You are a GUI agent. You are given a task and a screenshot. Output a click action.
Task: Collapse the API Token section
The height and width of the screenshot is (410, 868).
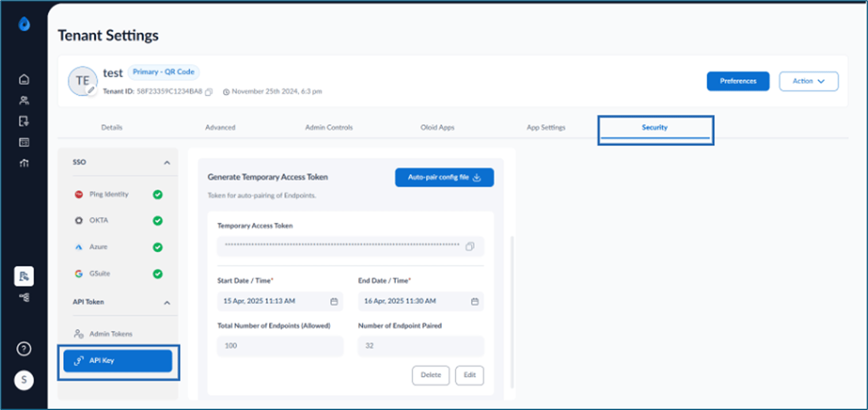[167, 303]
